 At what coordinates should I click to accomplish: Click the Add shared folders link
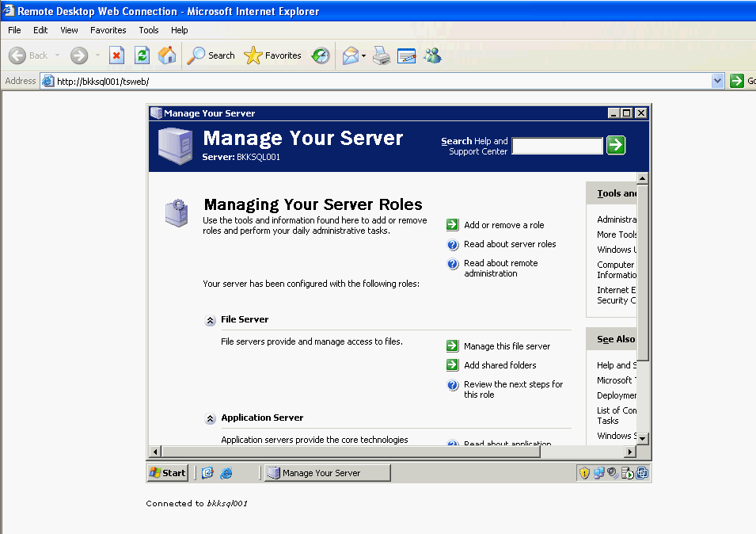[500, 365]
